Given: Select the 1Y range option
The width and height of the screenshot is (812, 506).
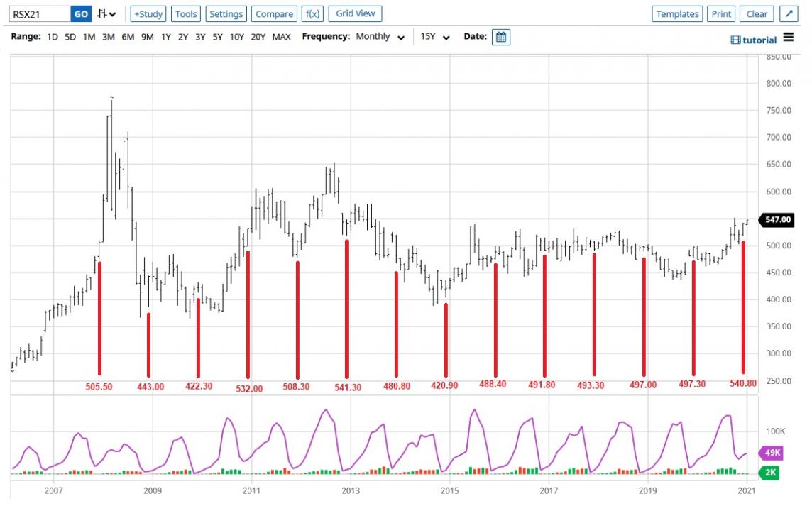Looking at the screenshot, I should (x=165, y=37).
